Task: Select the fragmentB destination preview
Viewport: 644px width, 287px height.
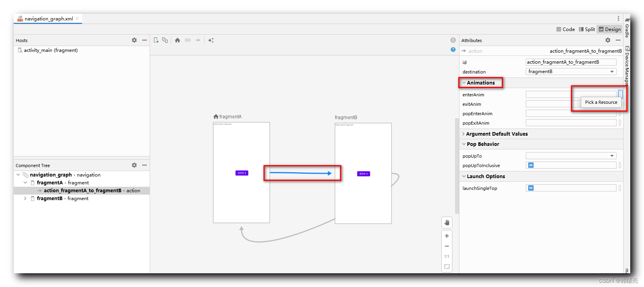Action: (x=363, y=173)
